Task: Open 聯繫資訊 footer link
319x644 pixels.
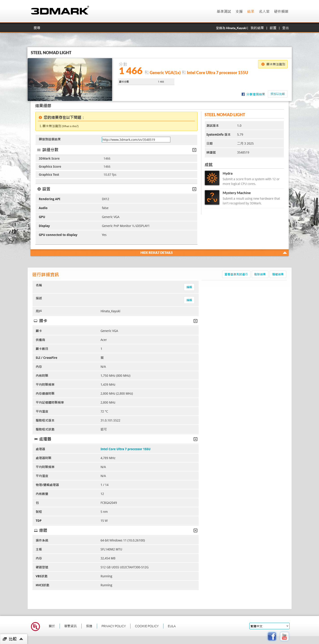Action: click(x=70, y=626)
